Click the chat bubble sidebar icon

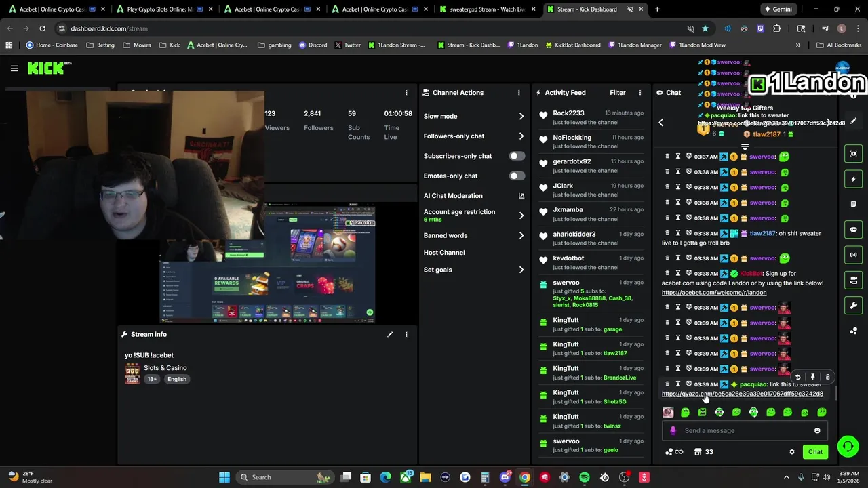coord(853,230)
